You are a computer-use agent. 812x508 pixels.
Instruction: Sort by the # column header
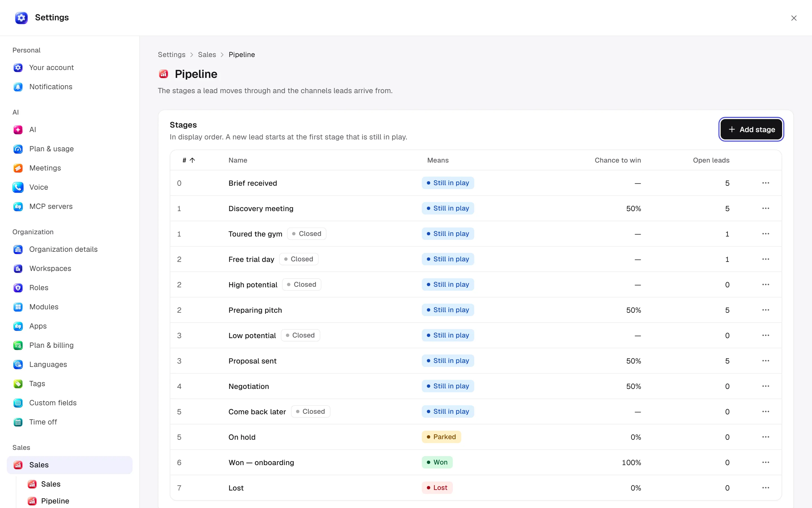(x=189, y=160)
